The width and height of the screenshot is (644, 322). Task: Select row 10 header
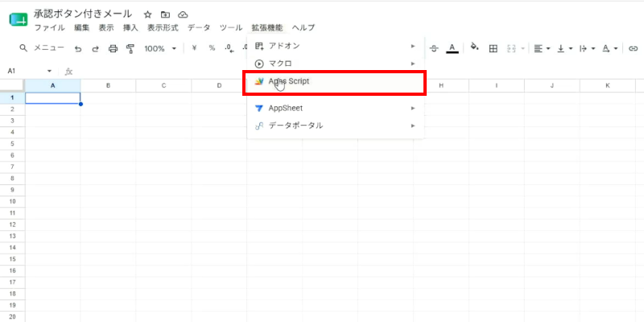point(12,201)
